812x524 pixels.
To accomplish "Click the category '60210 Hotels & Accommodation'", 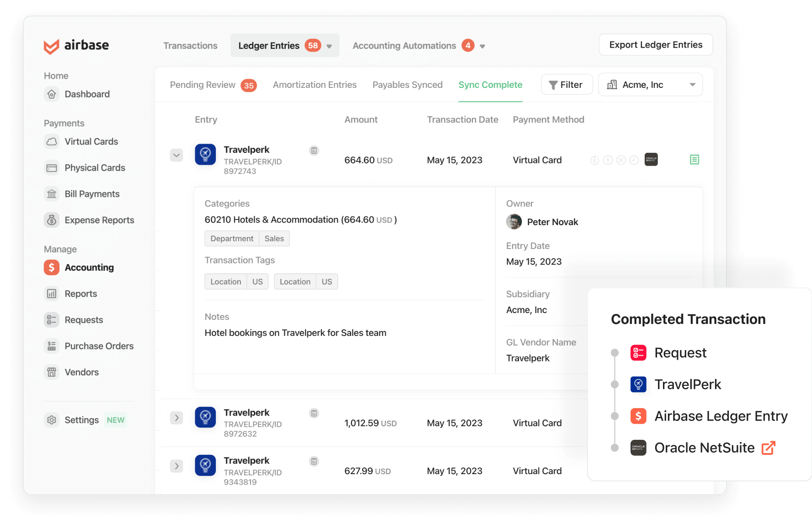I will click(272, 220).
